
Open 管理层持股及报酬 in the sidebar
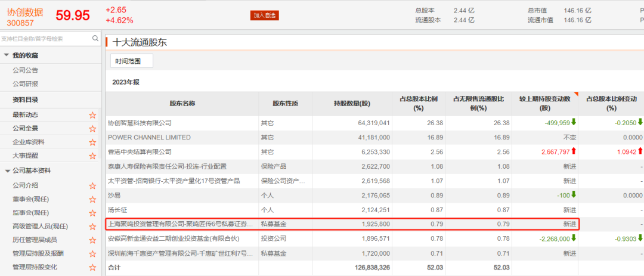(x=38, y=253)
